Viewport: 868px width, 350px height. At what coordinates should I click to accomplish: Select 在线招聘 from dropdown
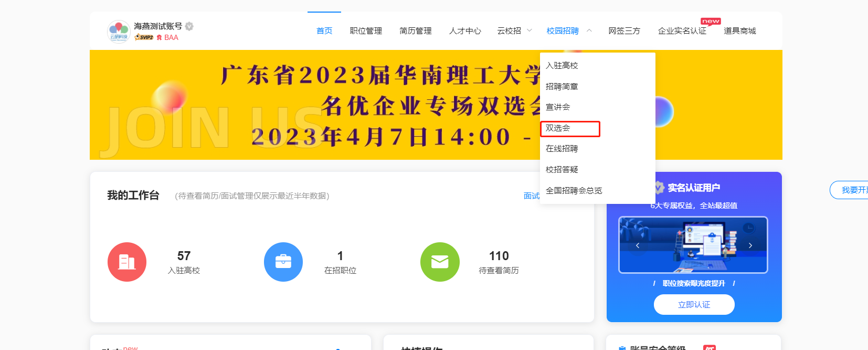pos(598,149)
